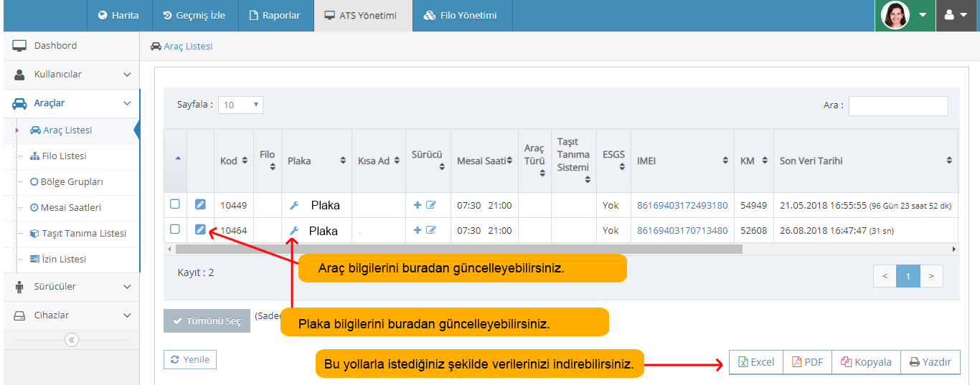
Task: Expand the Sürücüler sidebar section
Action: 72,287
